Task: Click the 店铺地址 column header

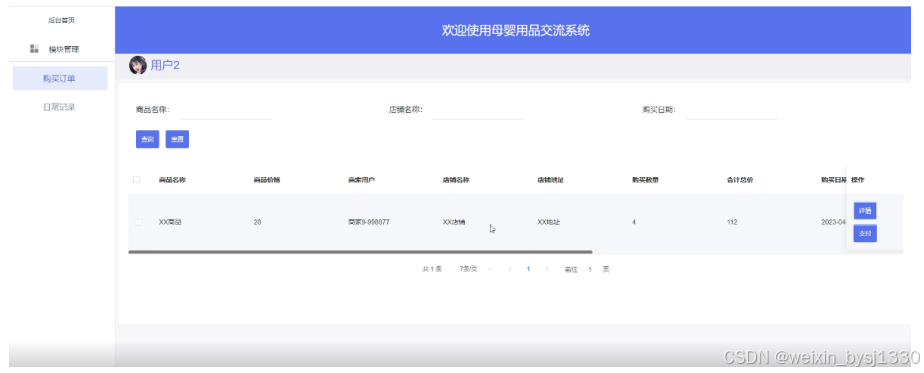Action: coord(550,180)
